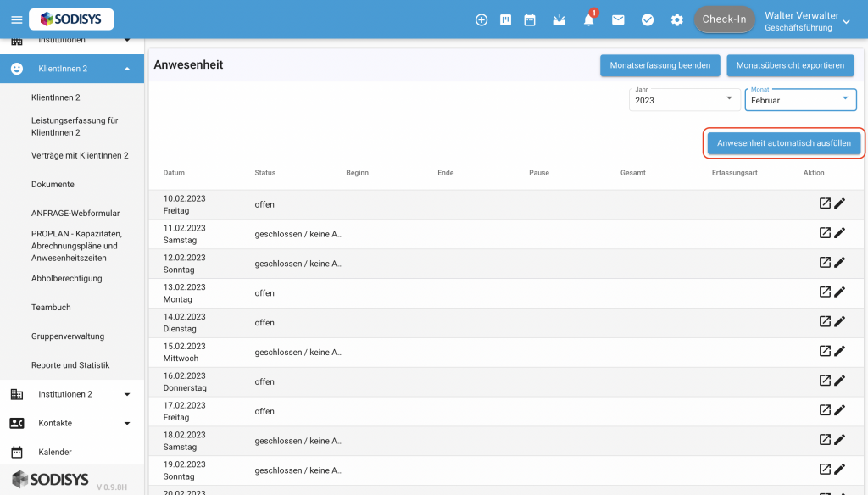This screenshot has width=868, height=495.
Task: Open the board icon in top bar
Action: click(505, 20)
